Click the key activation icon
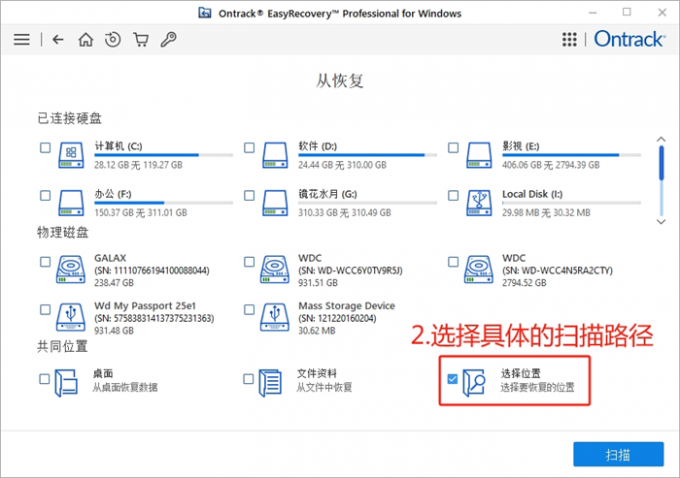The width and height of the screenshot is (680, 478). [x=168, y=40]
